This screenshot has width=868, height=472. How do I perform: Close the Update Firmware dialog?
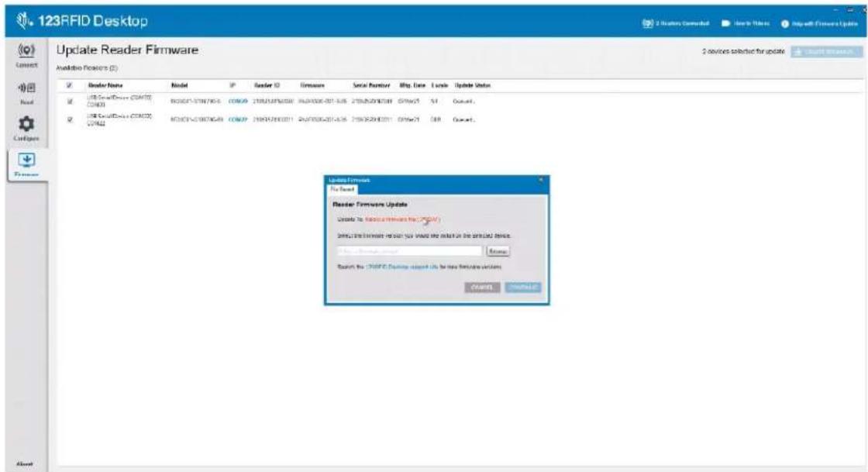pyautogui.click(x=541, y=180)
